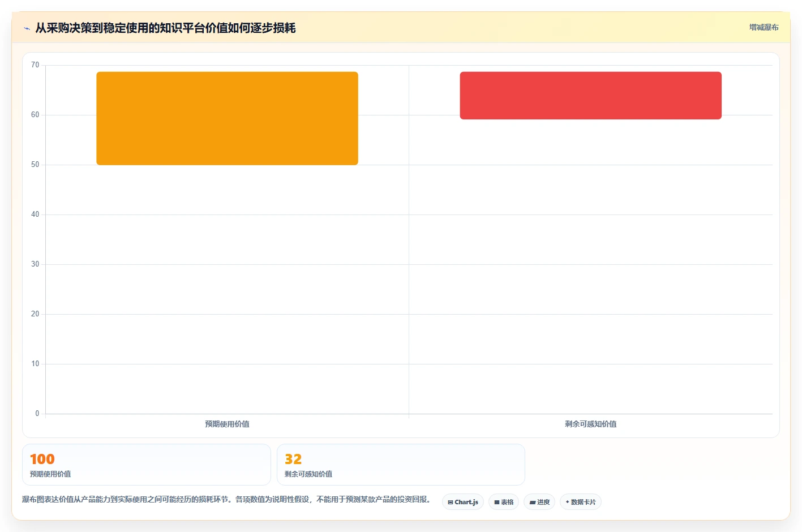Click the footnote text starting 瀑布图表达价值
This screenshot has height=532, width=802.
227,499
